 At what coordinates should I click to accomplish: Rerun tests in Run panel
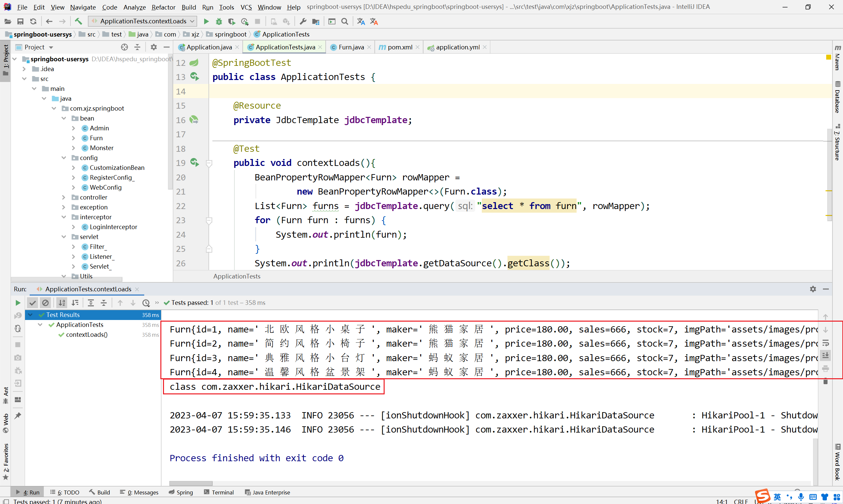(x=18, y=303)
